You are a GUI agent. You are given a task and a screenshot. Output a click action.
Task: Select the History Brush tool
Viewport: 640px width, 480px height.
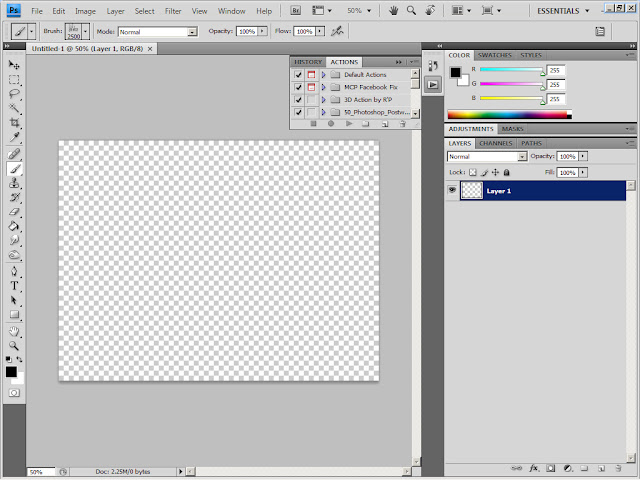point(14,198)
